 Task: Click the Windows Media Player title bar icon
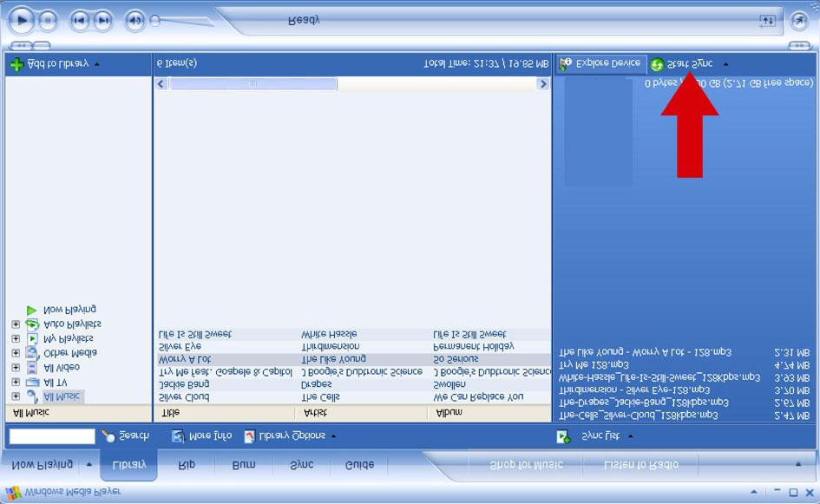(13, 493)
